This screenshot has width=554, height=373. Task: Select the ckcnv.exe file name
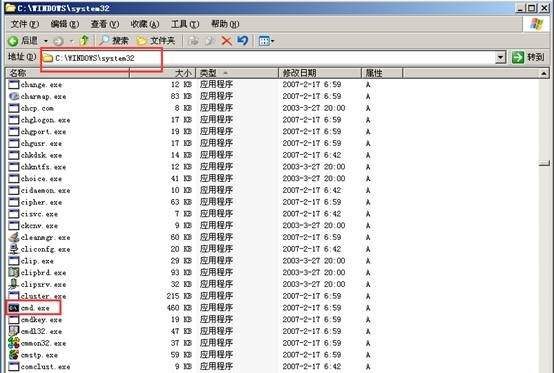click(39, 226)
